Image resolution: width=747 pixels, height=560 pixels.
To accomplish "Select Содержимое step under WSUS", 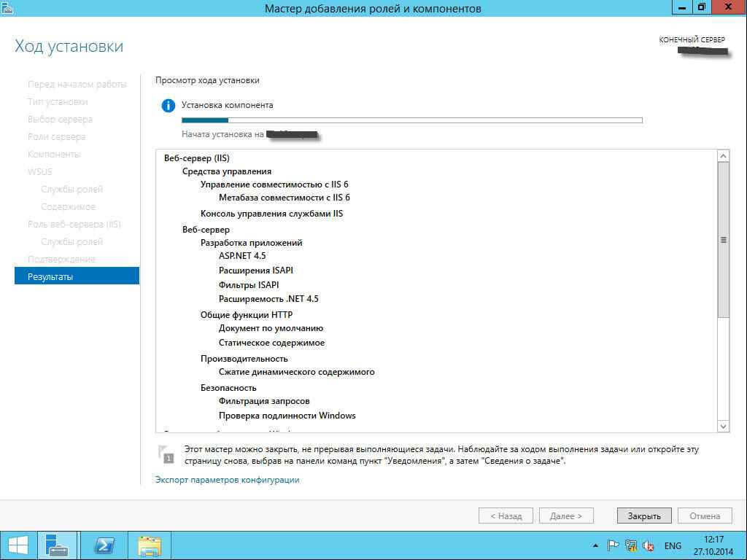I will pyautogui.click(x=68, y=206).
